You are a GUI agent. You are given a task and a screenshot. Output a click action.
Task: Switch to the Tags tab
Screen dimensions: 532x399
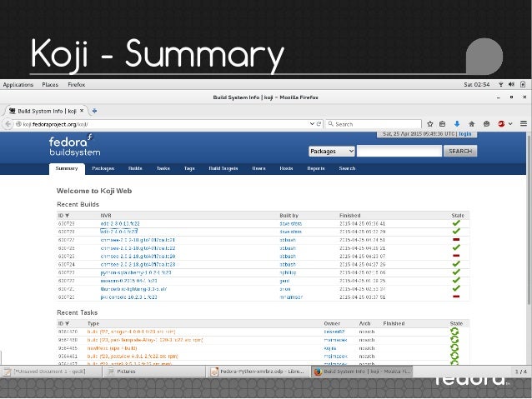point(189,168)
